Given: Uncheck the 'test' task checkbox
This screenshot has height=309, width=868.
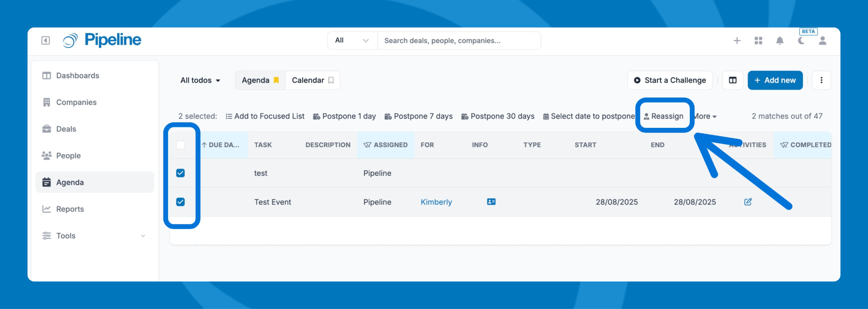Looking at the screenshot, I should click(x=180, y=173).
